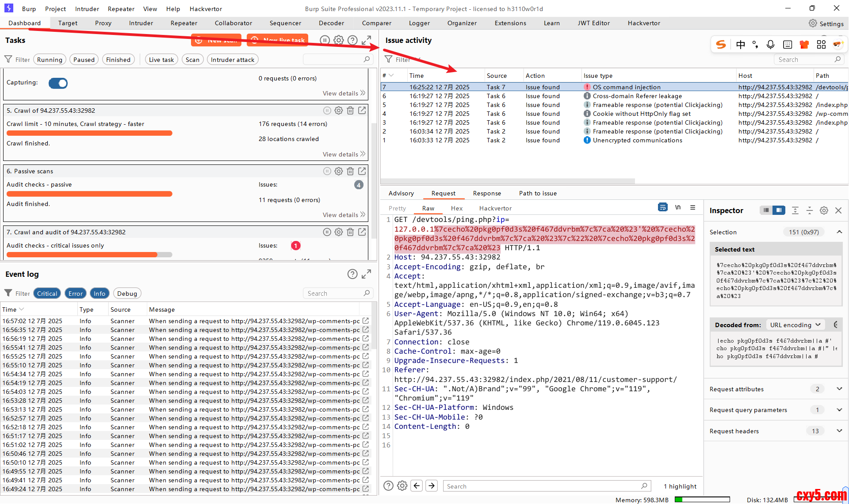Close the Inspector panel
Screen dimensions: 849x504
tap(838, 210)
